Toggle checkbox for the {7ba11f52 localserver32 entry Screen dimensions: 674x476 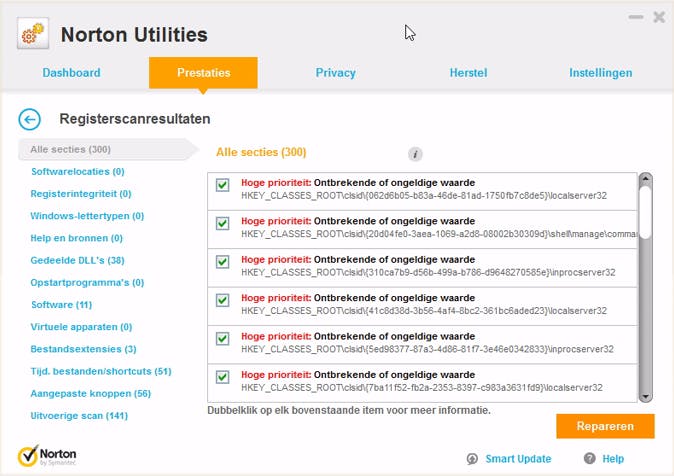pos(223,377)
